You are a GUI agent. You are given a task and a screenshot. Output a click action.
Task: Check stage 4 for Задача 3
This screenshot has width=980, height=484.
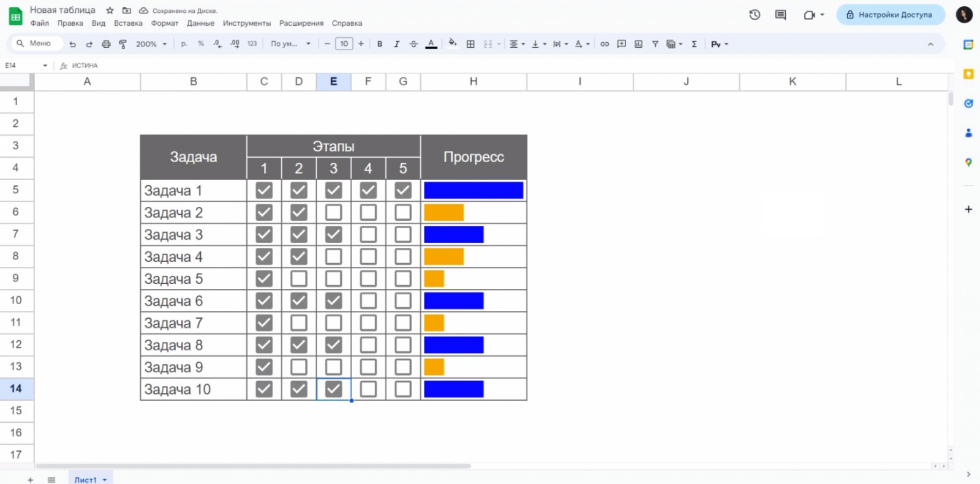click(368, 234)
